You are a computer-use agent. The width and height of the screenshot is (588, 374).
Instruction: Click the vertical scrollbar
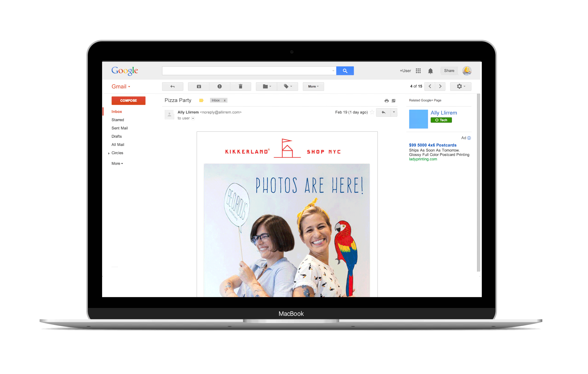click(x=478, y=183)
